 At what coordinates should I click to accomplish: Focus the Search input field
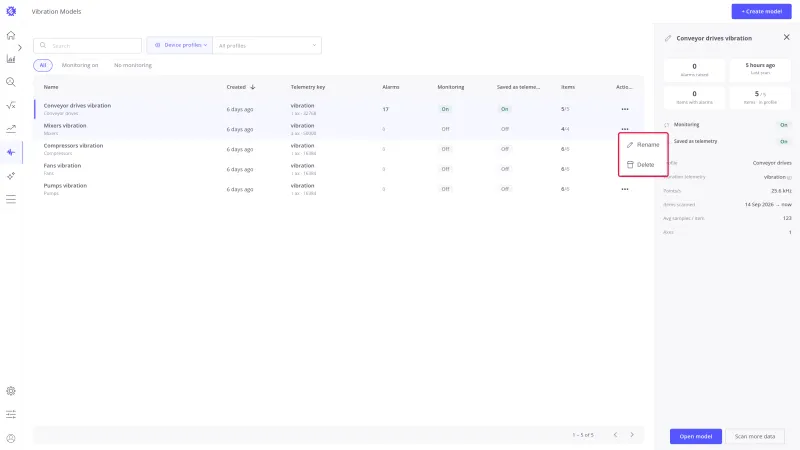(87, 45)
